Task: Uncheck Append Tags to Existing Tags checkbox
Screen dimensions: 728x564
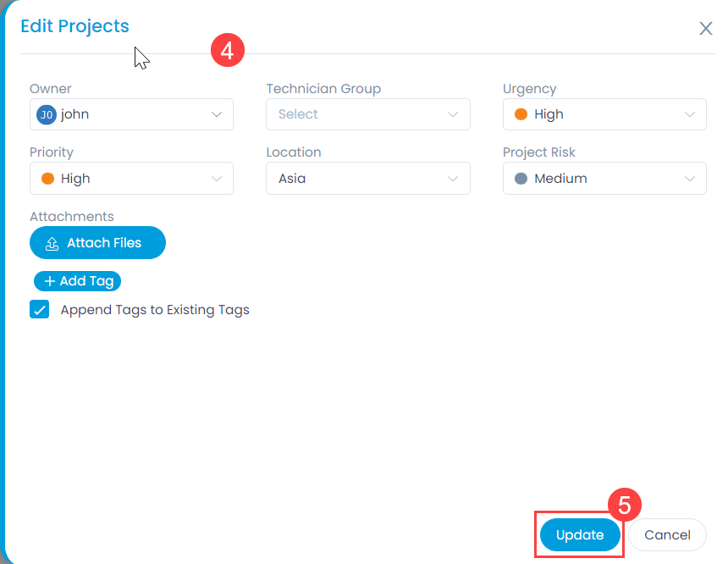Action: pos(39,309)
